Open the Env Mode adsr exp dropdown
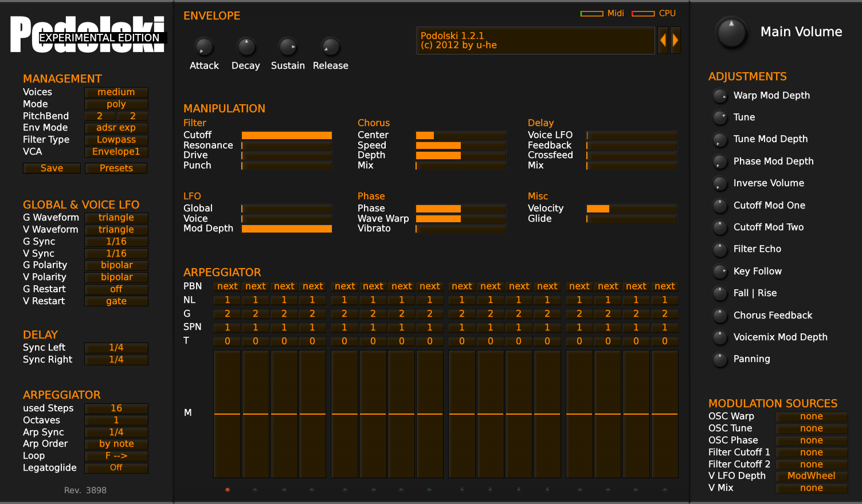Viewport: 862px width, 504px height. coord(116,128)
